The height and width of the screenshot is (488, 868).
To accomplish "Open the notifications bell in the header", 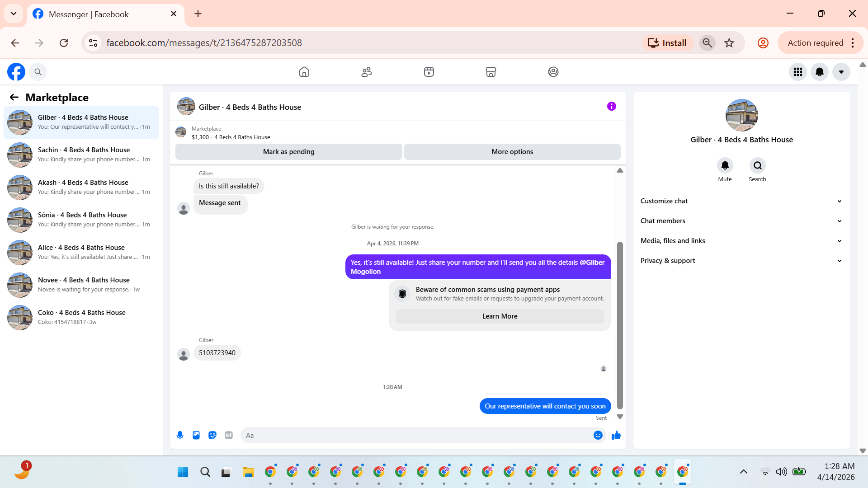I will [x=820, y=72].
